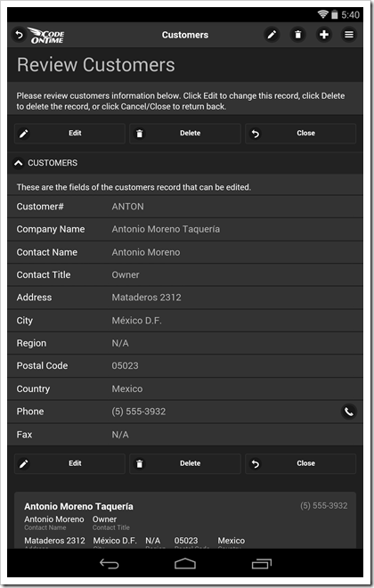Select the Fax row N/A value
The image size is (374, 588).
coord(120,435)
